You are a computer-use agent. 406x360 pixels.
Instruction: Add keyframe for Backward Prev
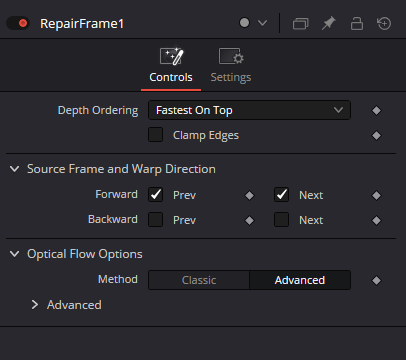pos(249,220)
